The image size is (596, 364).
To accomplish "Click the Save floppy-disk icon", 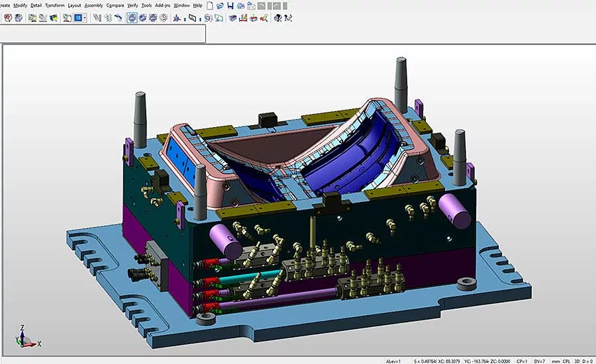I will point(230,6).
